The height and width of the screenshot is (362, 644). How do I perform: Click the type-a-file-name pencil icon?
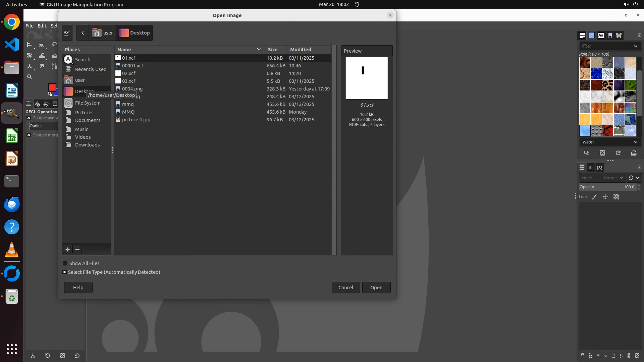67,33
